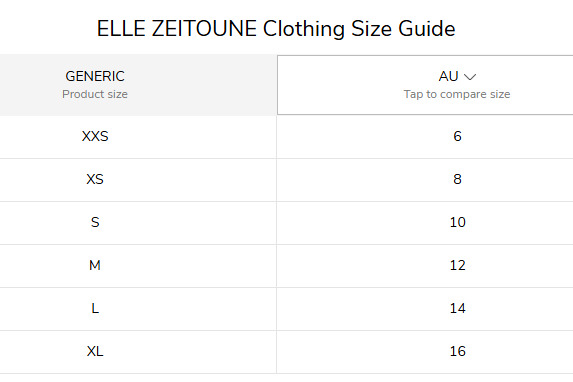
Task: Select the XS size row
Action: [286, 179]
